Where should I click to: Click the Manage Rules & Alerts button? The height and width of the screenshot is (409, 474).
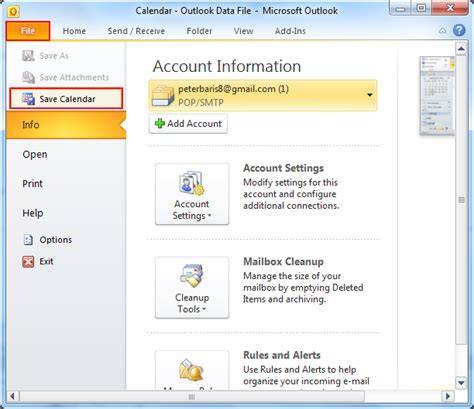pos(192,370)
